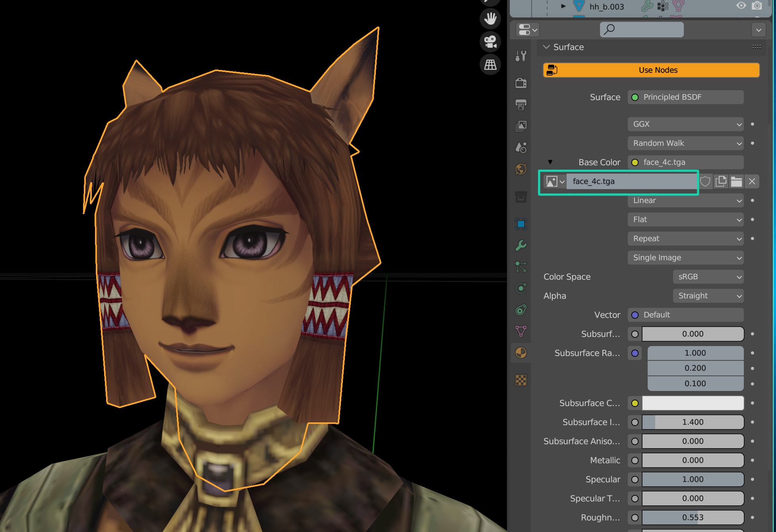
Task: Collapse the Surface panel
Action: point(547,47)
